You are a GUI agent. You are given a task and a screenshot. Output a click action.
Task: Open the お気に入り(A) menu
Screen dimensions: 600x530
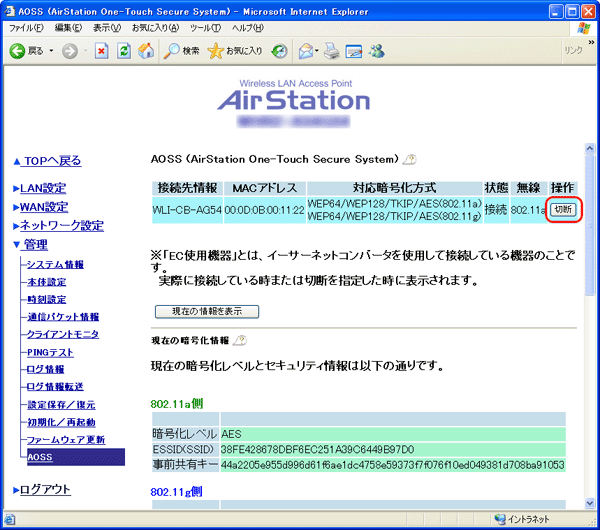point(155,28)
